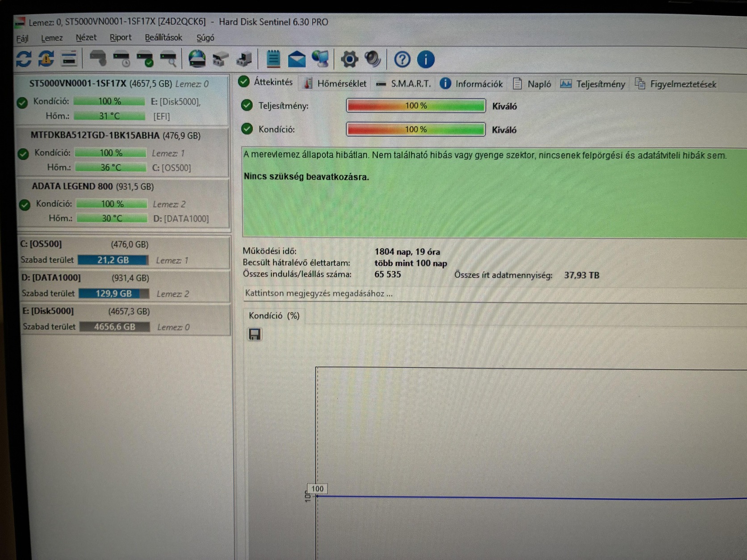Click the globe and monitor toolbar icon
The height and width of the screenshot is (560, 747).
(320, 59)
